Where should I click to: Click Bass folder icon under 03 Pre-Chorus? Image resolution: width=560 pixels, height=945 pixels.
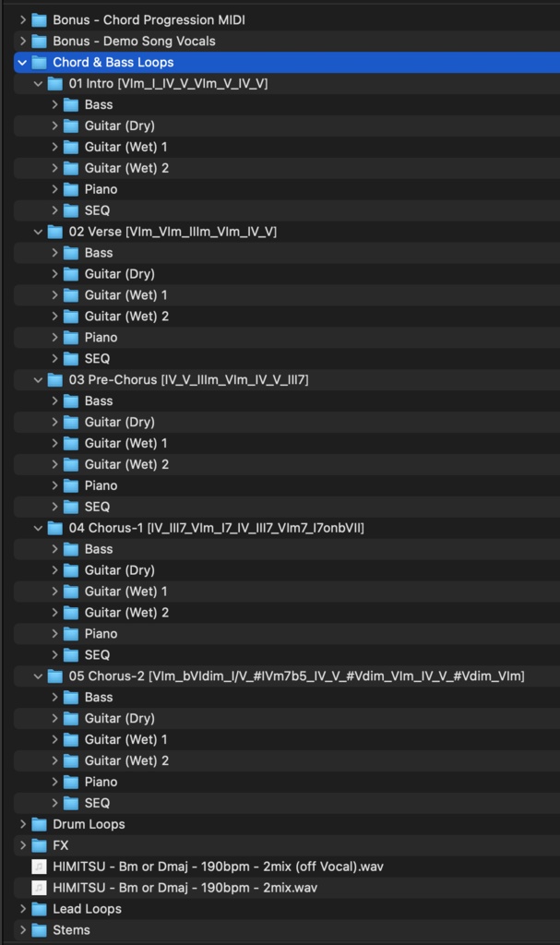point(71,401)
